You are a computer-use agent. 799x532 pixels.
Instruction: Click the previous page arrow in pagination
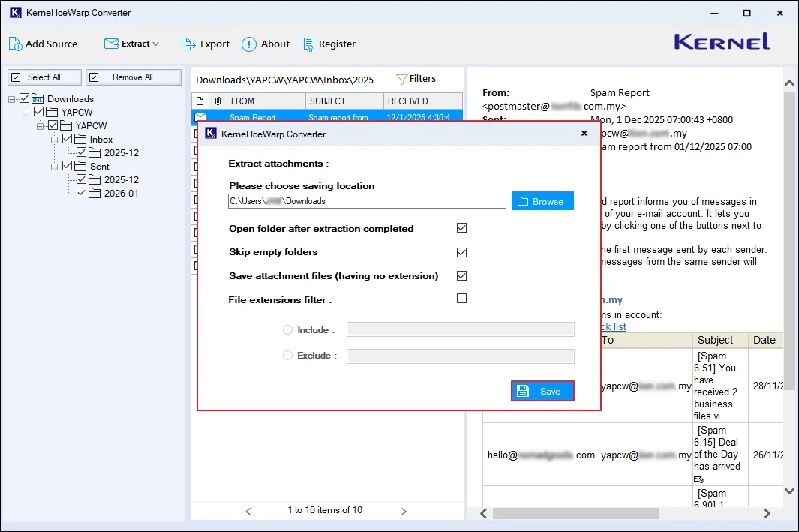point(249,511)
